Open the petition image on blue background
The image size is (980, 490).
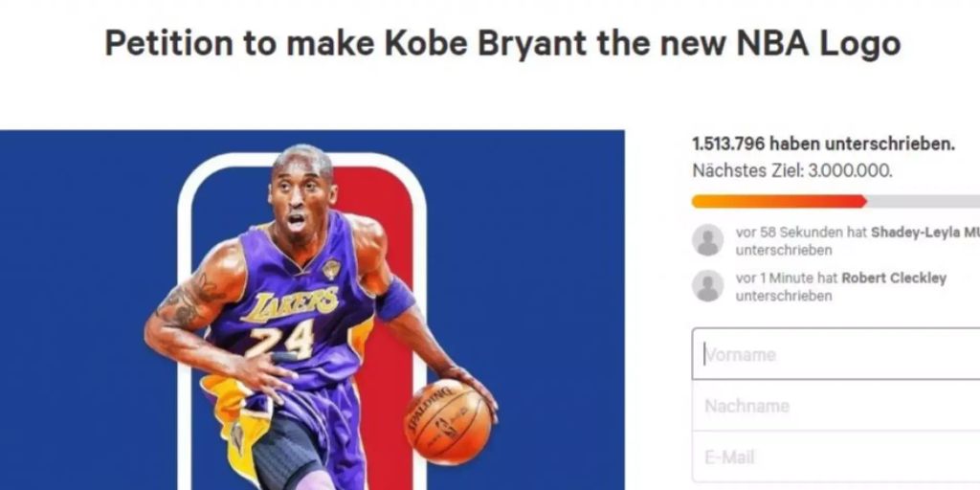point(312,310)
